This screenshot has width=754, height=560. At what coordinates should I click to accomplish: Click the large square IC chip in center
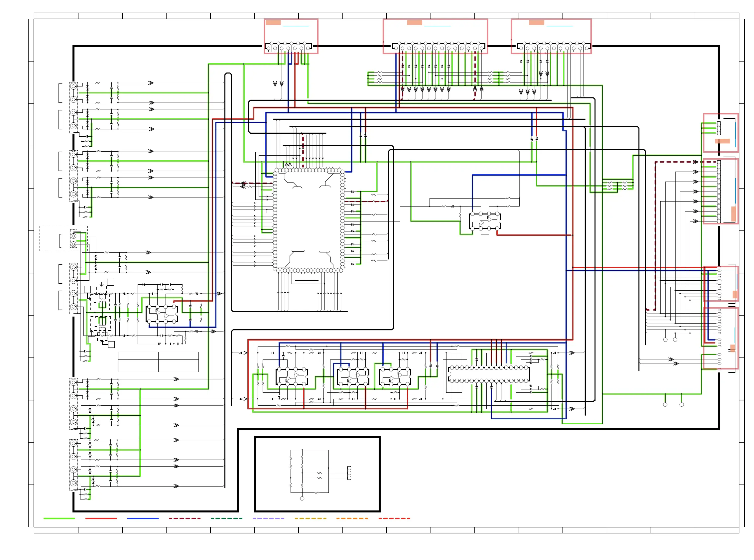309,220
